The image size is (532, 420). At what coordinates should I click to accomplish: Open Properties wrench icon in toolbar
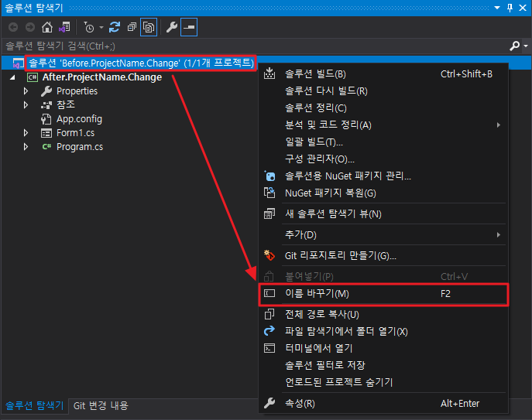click(x=172, y=27)
